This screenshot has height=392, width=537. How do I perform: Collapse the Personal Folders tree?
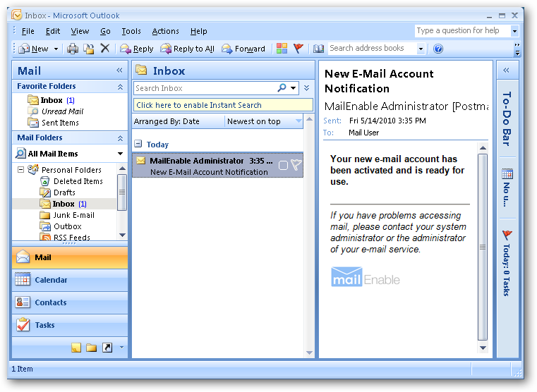(x=20, y=169)
